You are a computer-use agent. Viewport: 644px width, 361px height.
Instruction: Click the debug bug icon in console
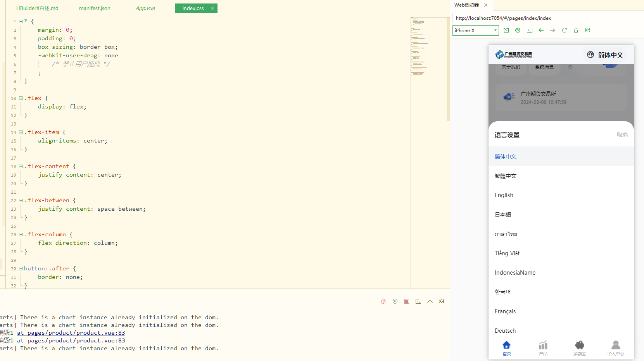pyautogui.click(x=383, y=301)
